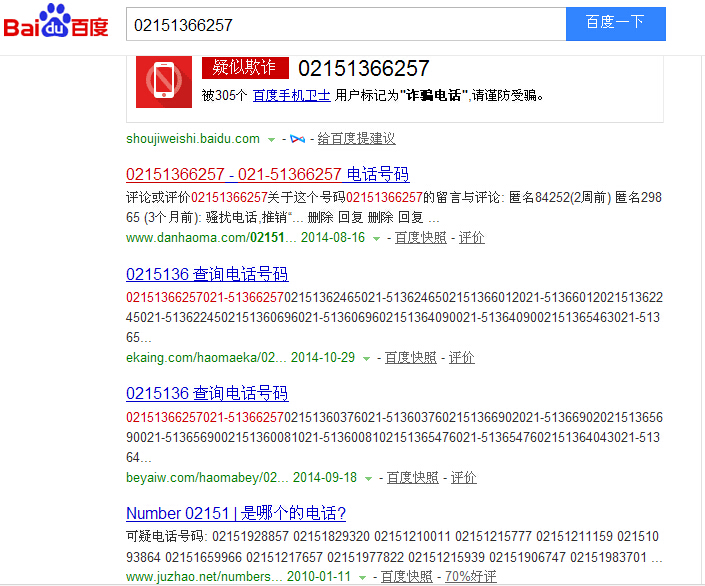Click the blue bow-tie icon beside shoujiweishi.baidu.com

point(297,139)
